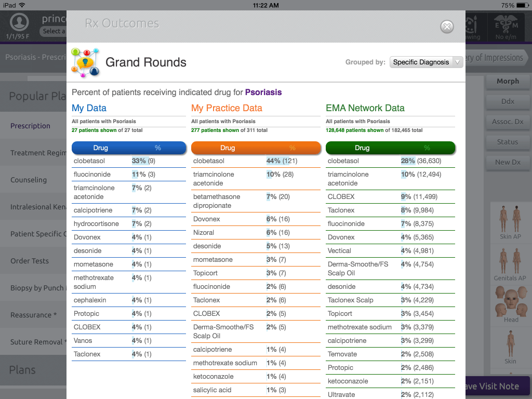
Task: Select the Head body thumbnail
Action: pos(510,304)
